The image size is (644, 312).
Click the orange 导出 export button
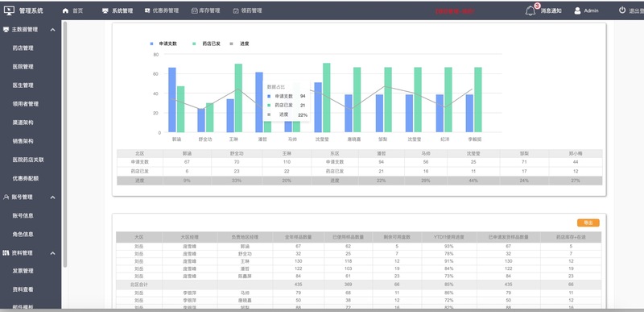[588, 223]
